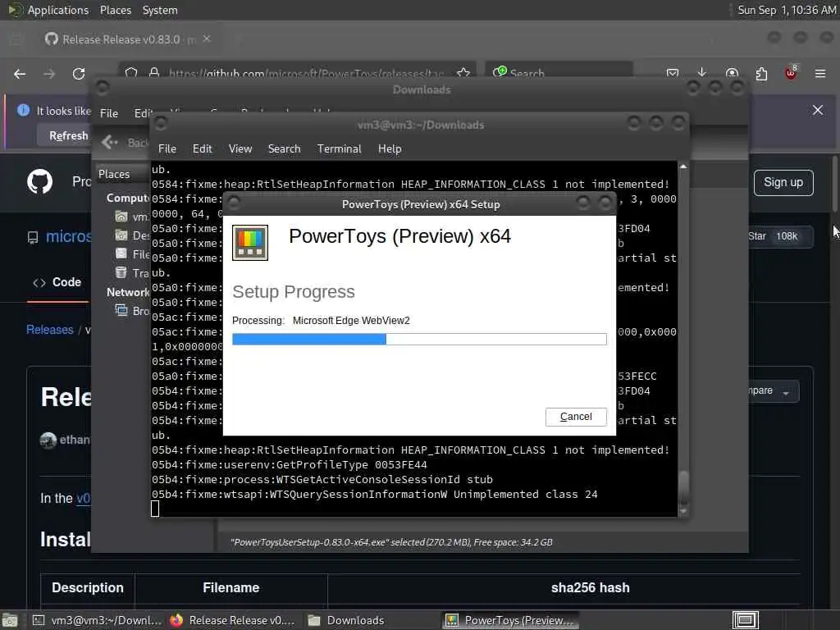The width and height of the screenshot is (840, 630).
Task: Click the github.com URL address field
Action: pyautogui.click(x=307, y=73)
